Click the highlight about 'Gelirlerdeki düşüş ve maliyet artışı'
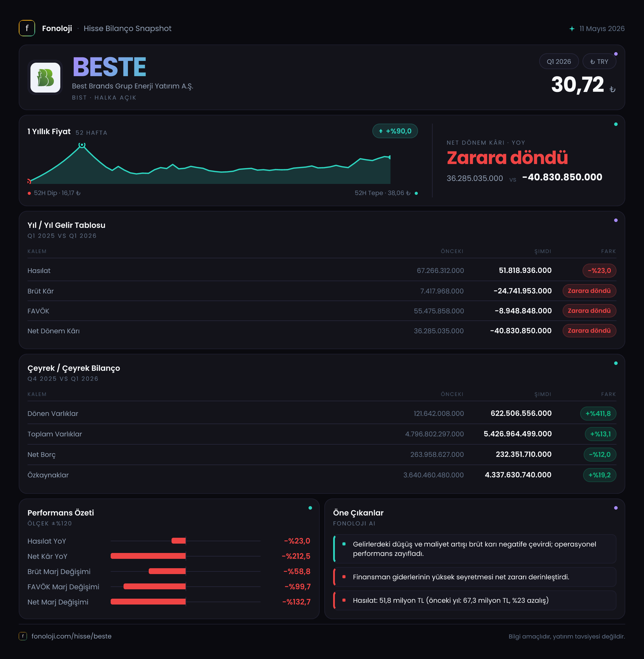 [x=475, y=549]
